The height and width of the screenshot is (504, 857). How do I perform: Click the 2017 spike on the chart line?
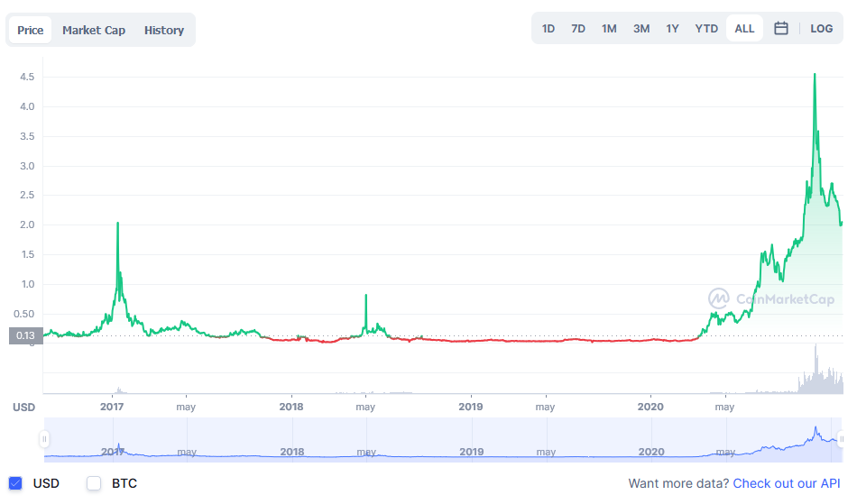click(117, 224)
